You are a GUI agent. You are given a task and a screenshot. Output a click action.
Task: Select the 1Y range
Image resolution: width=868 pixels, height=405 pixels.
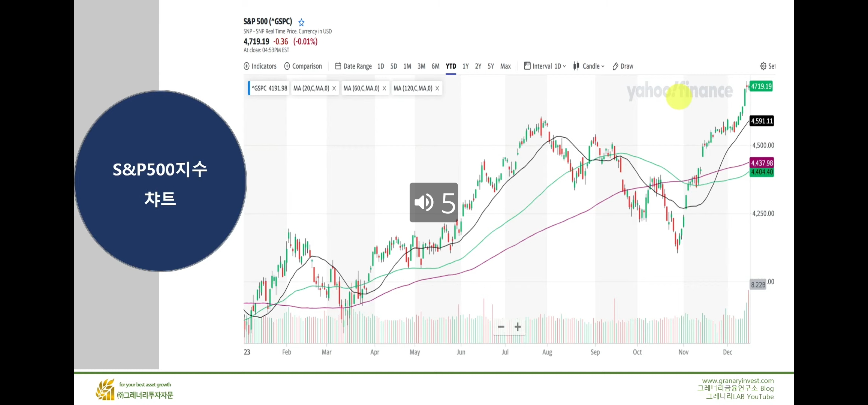coord(465,66)
